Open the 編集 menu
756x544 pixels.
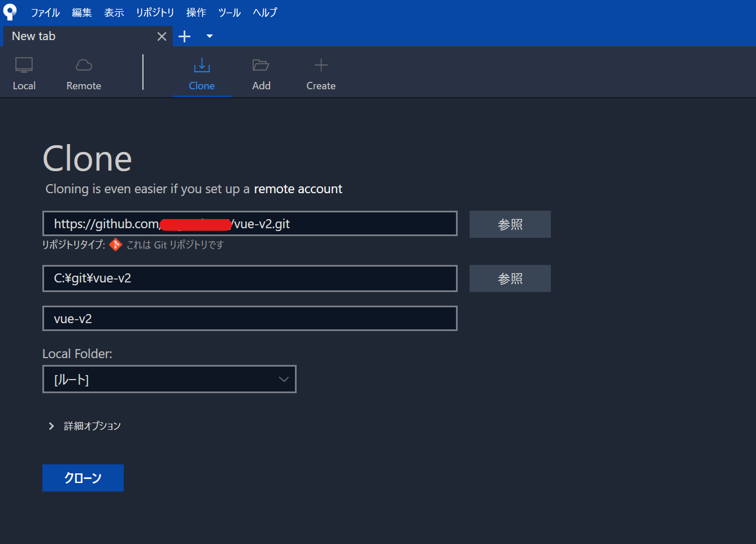tap(82, 12)
